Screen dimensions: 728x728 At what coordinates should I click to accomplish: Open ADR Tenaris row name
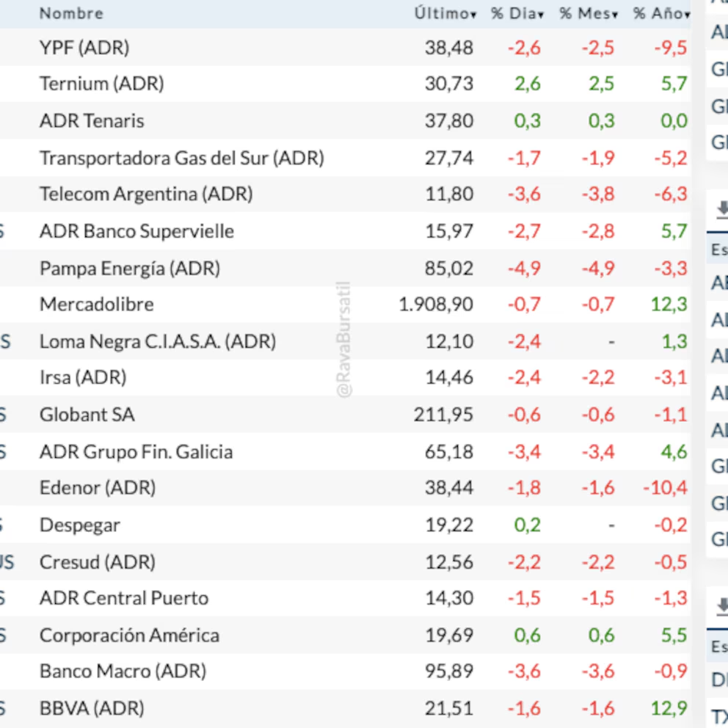tap(92, 120)
